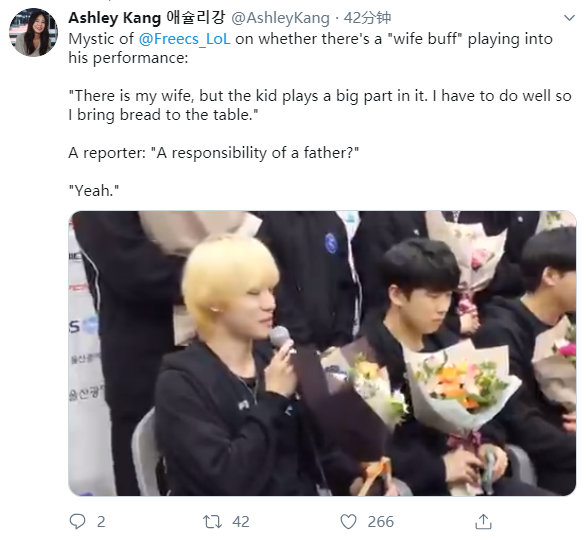Click the bouquet area in the video

(463, 386)
